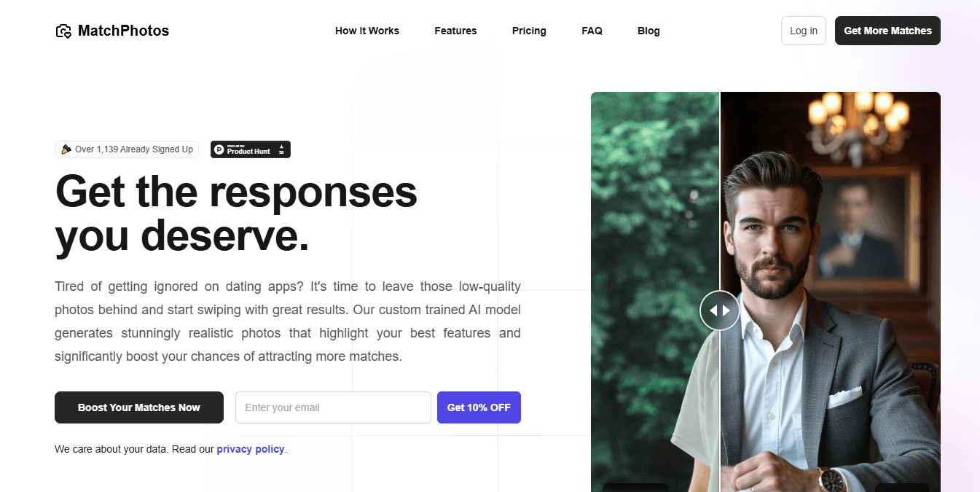Click Boost Your Matches Now button
Screen dimensions: 980x492
[139, 407]
